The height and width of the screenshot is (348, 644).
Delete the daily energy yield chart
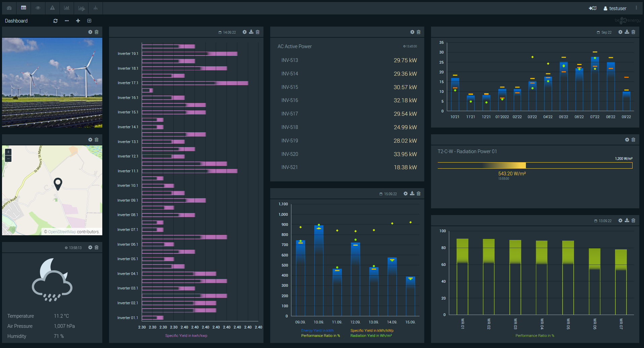tap(419, 194)
